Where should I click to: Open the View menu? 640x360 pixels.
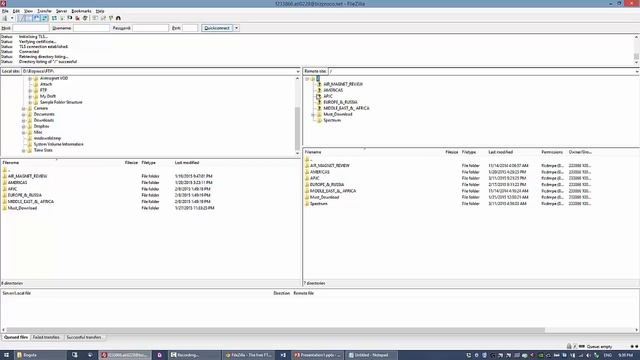click(x=29, y=11)
